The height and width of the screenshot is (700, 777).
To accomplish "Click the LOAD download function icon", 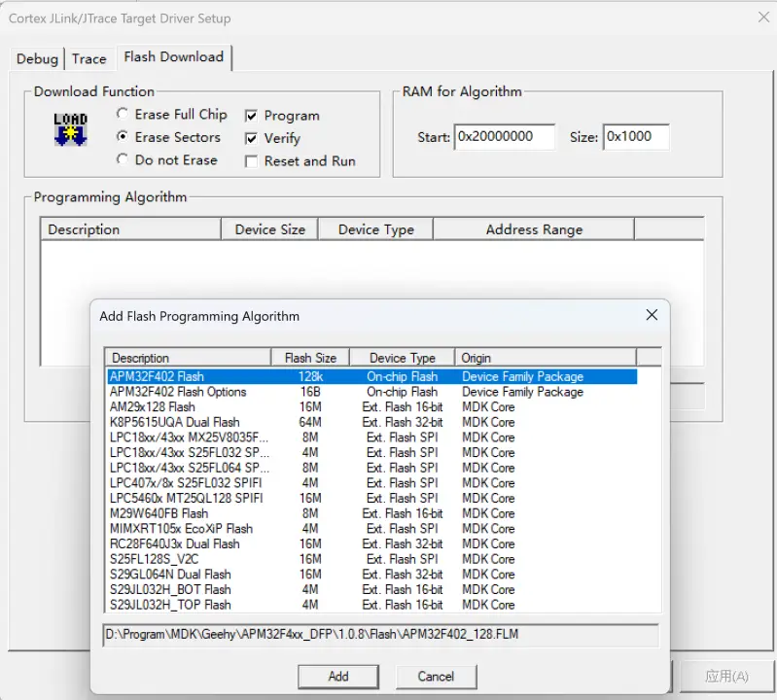I will (x=70, y=129).
